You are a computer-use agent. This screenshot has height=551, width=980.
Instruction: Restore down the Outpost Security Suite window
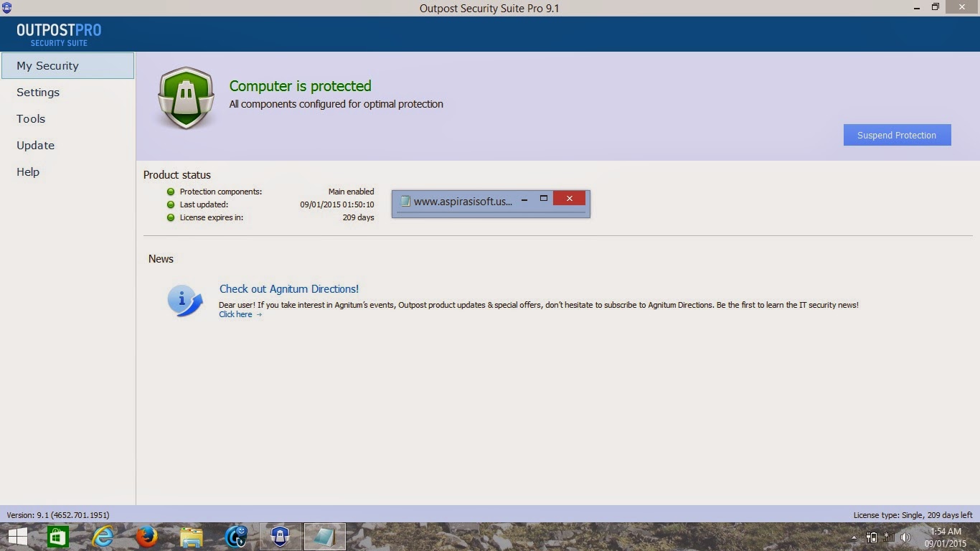[935, 7]
